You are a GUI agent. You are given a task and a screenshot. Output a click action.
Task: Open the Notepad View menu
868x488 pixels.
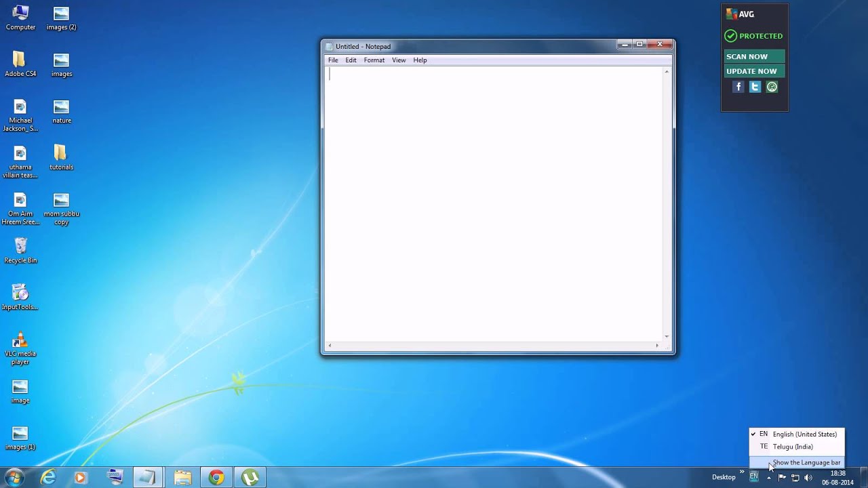click(x=399, y=60)
